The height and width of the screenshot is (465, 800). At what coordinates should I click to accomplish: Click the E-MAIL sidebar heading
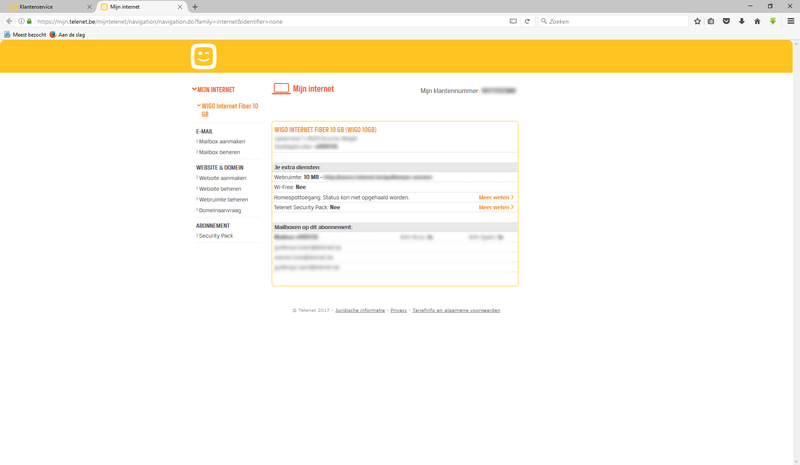pyautogui.click(x=205, y=131)
